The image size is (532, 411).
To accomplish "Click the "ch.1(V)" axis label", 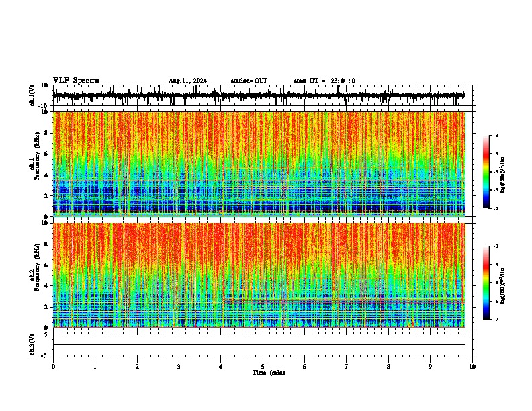I will [32, 95].
